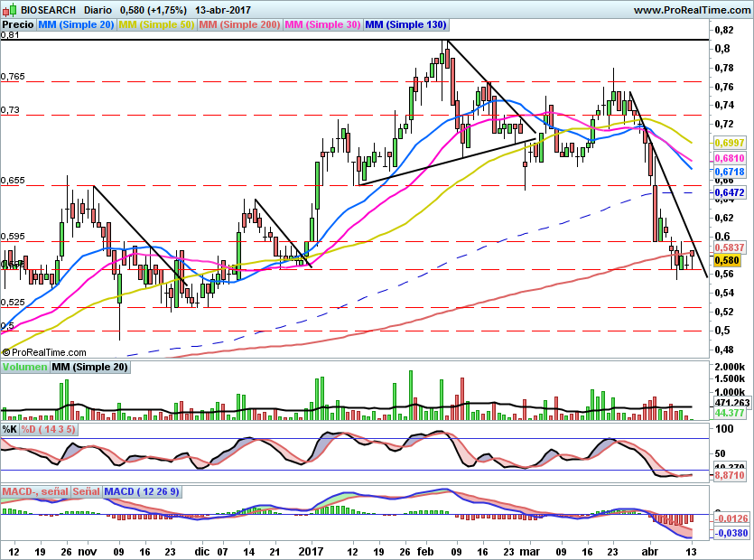Select the MM (Simple 20) price label

(77, 25)
